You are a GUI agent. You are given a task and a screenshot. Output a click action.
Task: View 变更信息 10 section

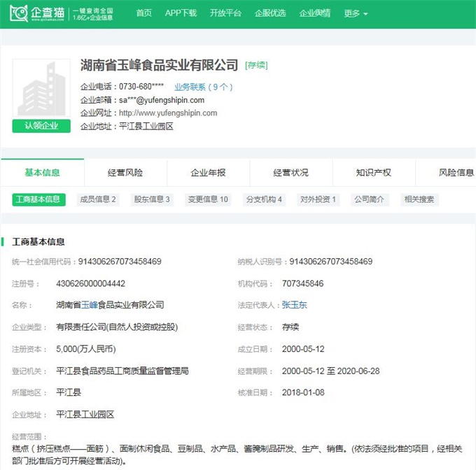pos(208,199)
